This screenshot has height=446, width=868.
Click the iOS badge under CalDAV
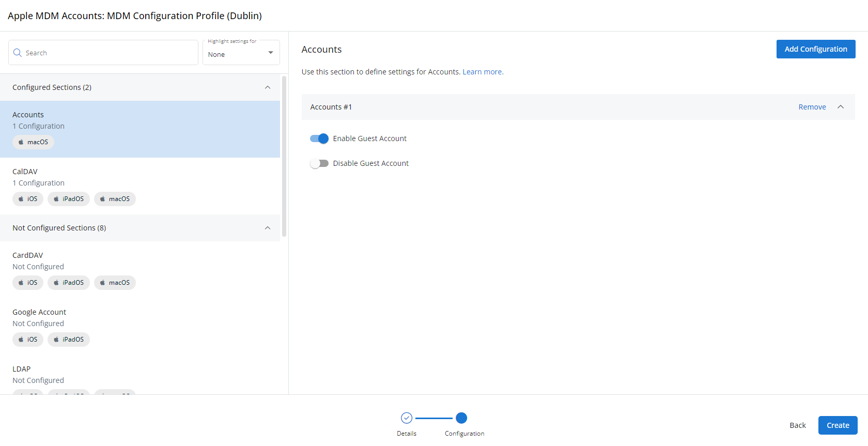pyautogui.click(x=28, y=199)
